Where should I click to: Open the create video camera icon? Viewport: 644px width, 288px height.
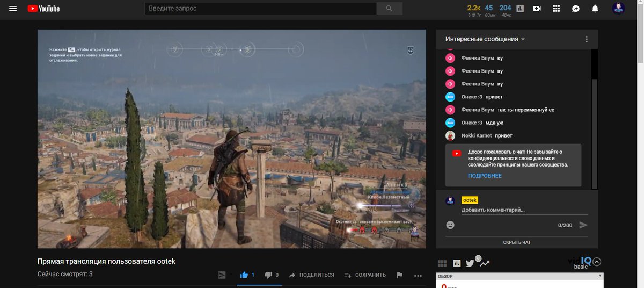click(537, 9)
